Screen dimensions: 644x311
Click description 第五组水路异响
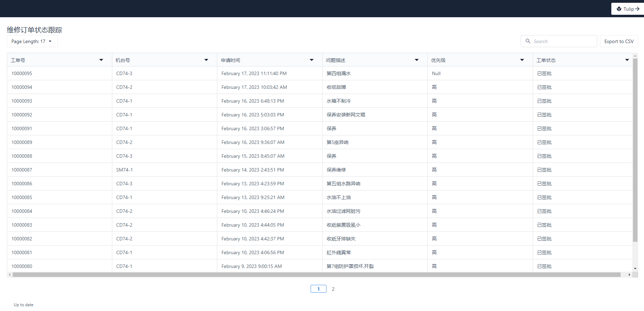pyautogui.click(x=343, y=184)
